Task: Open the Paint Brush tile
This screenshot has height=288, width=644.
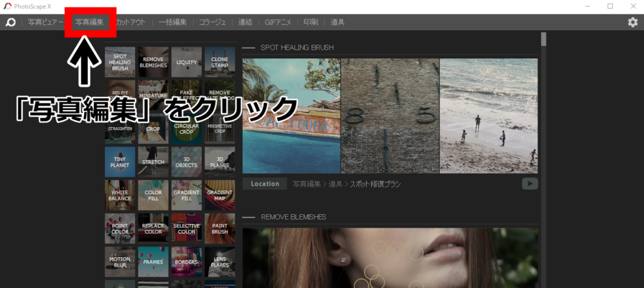Action: (x=219, y=229)
